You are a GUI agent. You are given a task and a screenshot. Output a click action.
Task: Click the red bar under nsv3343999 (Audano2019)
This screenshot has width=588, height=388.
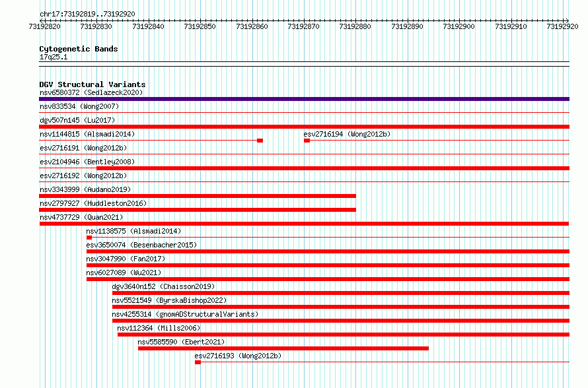click(198, 196)
